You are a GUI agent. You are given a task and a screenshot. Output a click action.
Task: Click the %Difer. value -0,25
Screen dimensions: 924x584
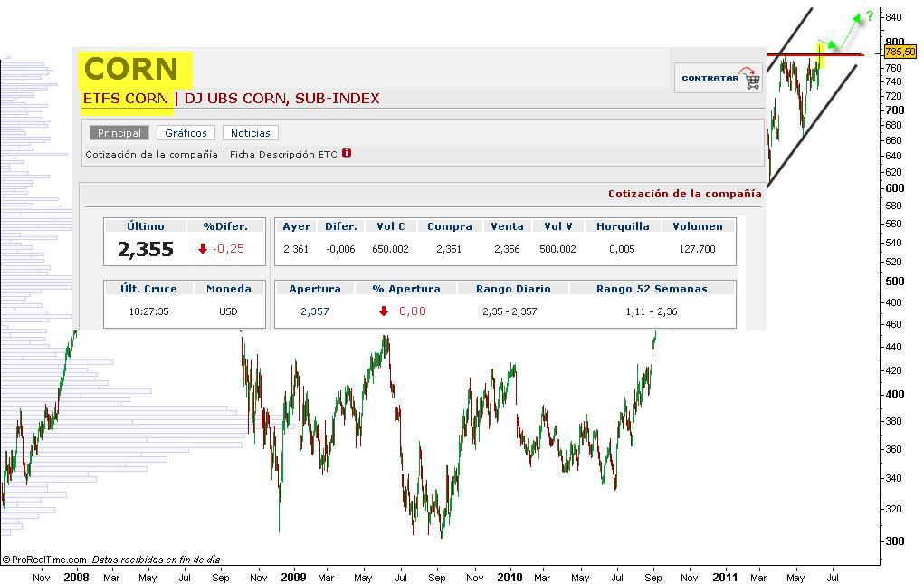click(x=229, y=249)
